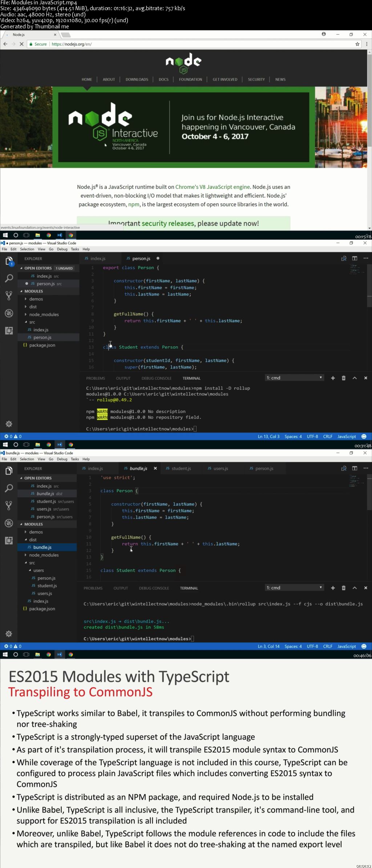Open Extensions view in bundle.js VS Code window
This screenshot has width=372, height=868.
click(x=9, y=540)
